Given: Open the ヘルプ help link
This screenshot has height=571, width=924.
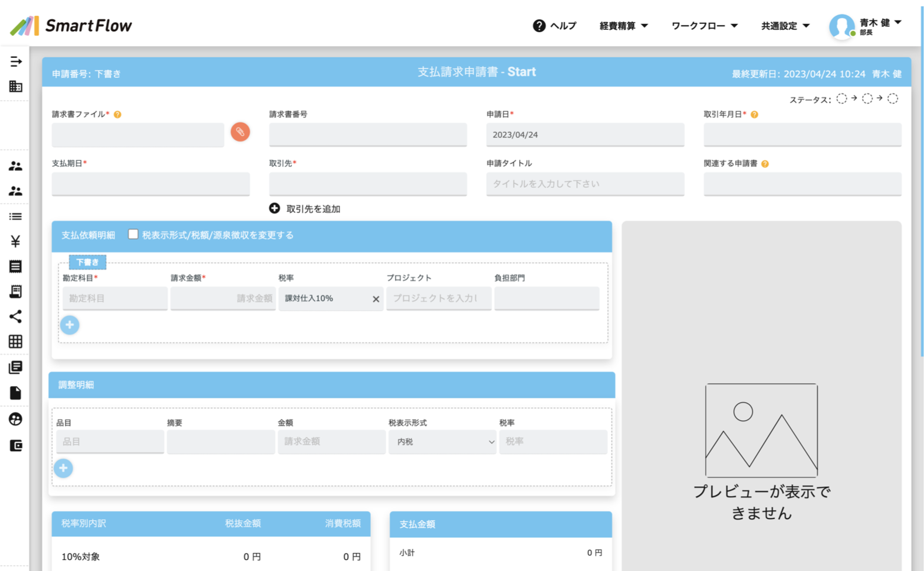Looking at the screenshot, I should click(x=555, y=26).
